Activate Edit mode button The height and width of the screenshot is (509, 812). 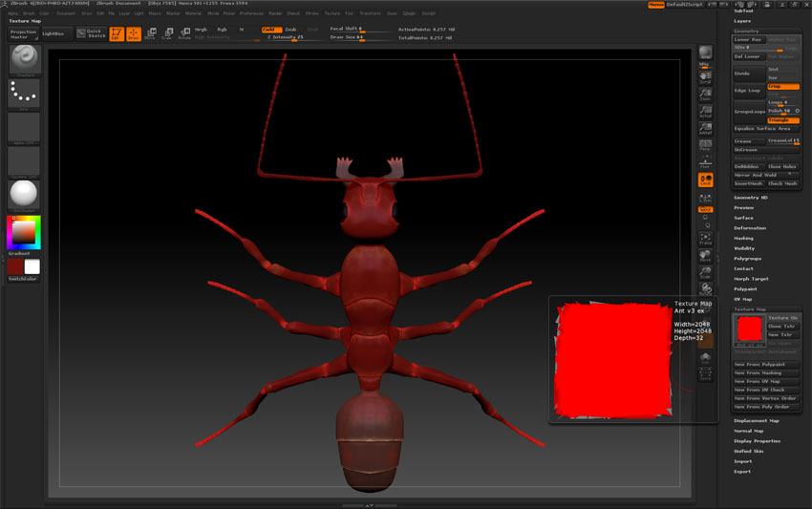click(x=117, y=34)
